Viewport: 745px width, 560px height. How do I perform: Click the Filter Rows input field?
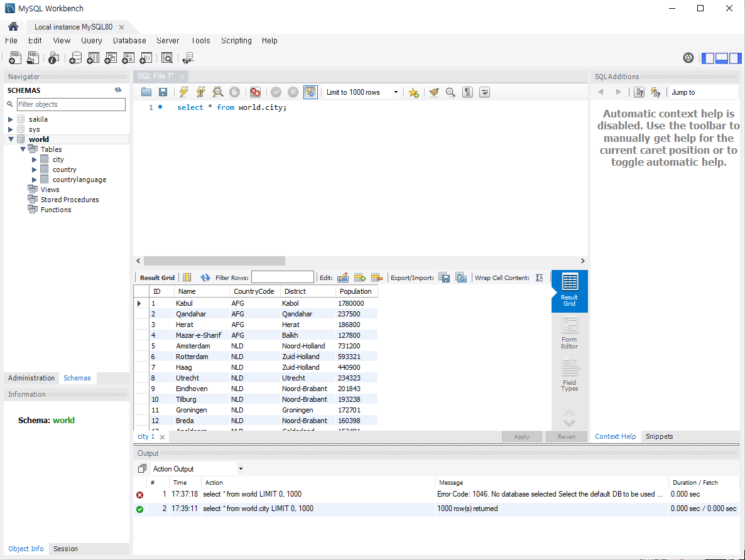coord(282,277)
